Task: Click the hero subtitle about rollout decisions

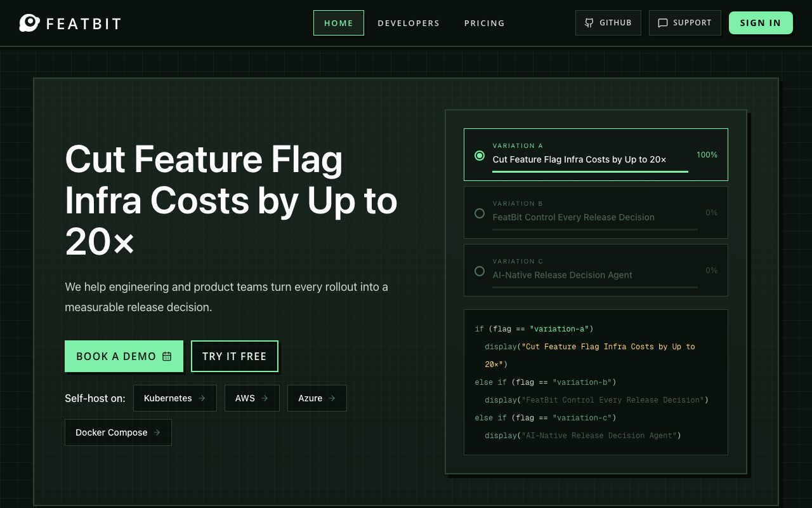Action: (x=226, y=297)
